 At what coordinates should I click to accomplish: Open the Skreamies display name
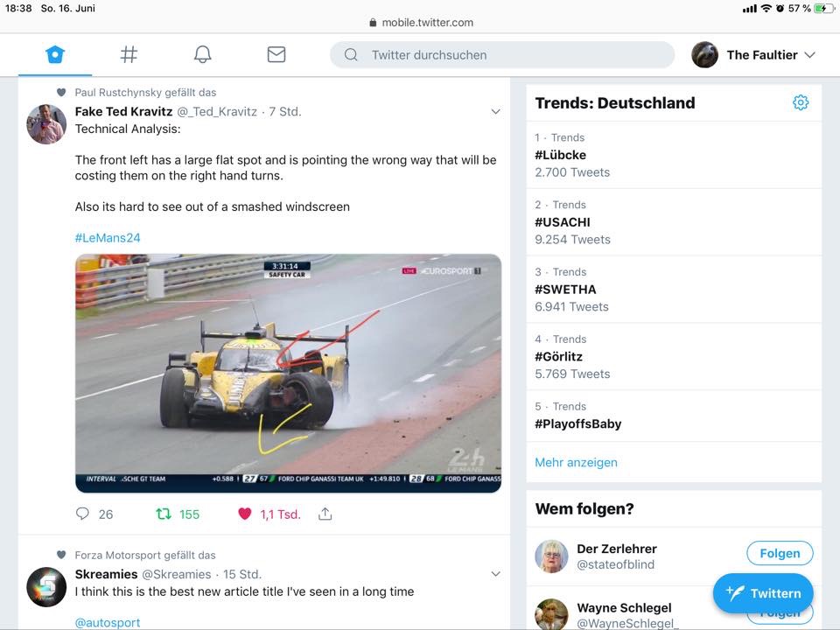coord(106,574)
